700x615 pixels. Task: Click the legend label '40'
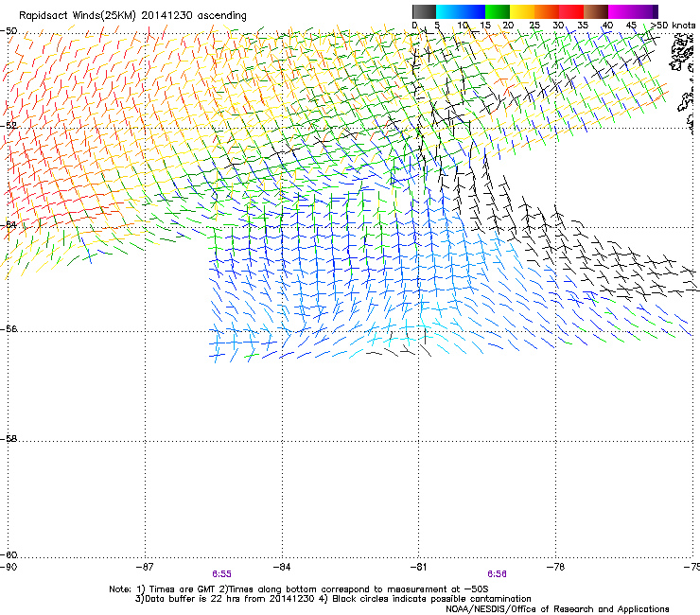(x=607, y=26)
